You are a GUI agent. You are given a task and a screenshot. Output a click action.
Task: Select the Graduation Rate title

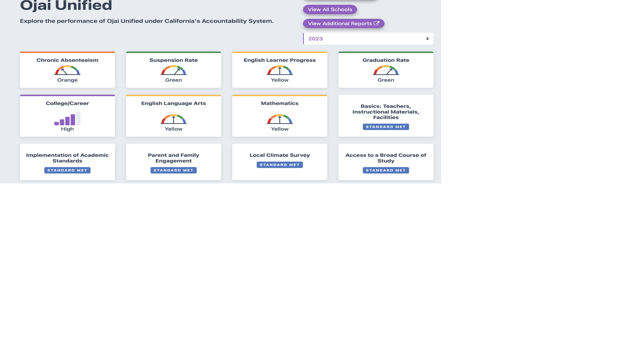click(x=386, y=60)
